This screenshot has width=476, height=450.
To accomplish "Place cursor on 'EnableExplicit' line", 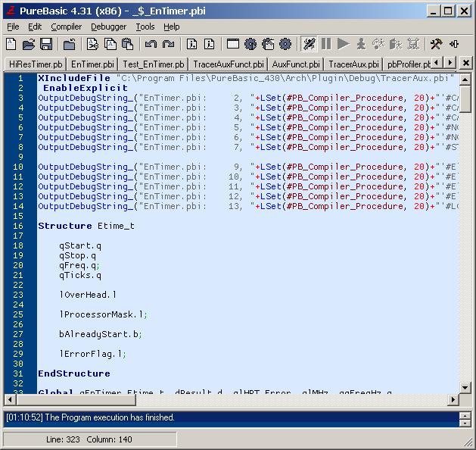I will pyautogui.click(x=86, y=88).
